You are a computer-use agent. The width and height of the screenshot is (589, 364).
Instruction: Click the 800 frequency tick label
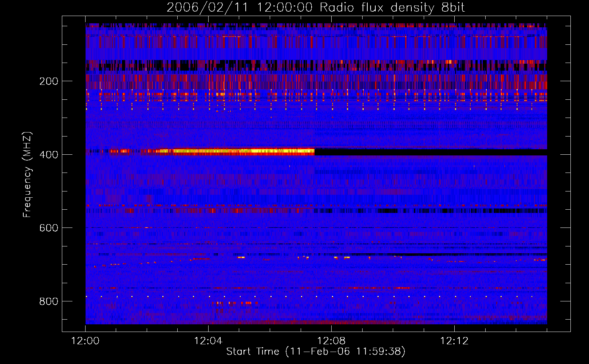[49, 301]
